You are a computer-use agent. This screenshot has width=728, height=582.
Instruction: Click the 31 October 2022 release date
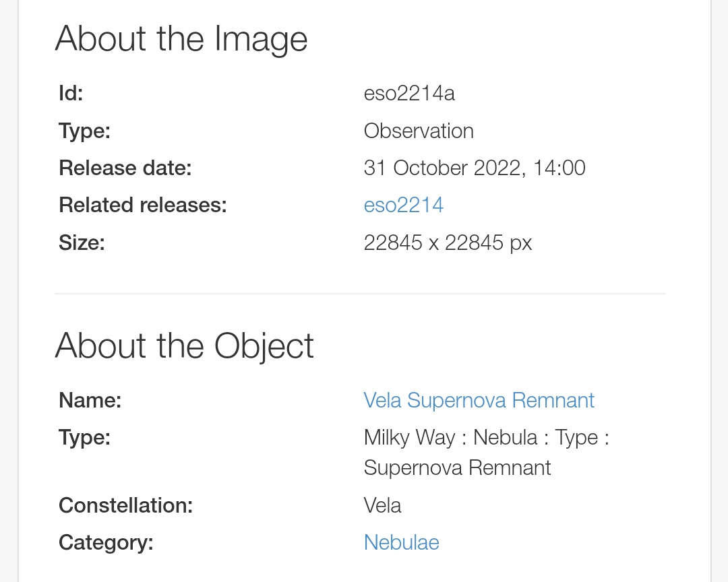point(474,168)
